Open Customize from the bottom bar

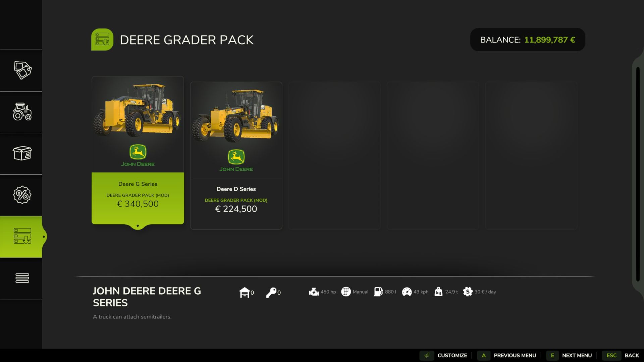452,355
